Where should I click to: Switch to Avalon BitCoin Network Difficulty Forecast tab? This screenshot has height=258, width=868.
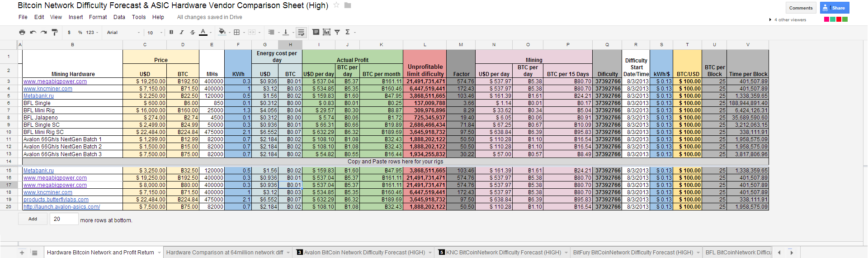(364, 253)
